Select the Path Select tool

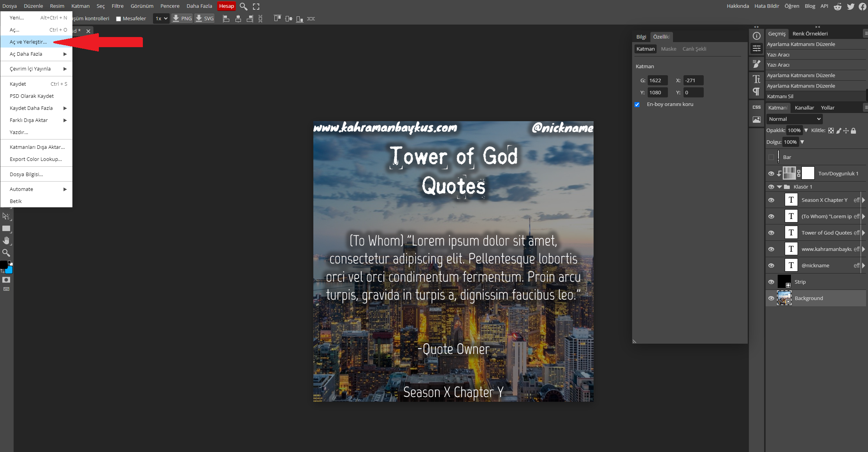point(6,216)
